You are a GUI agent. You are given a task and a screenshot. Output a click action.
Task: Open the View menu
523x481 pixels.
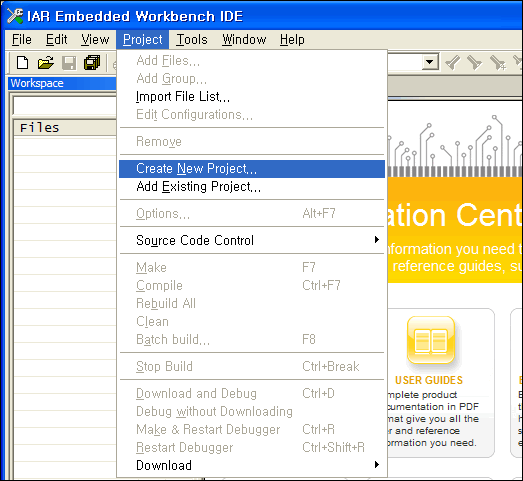click(x=95, y=40)
